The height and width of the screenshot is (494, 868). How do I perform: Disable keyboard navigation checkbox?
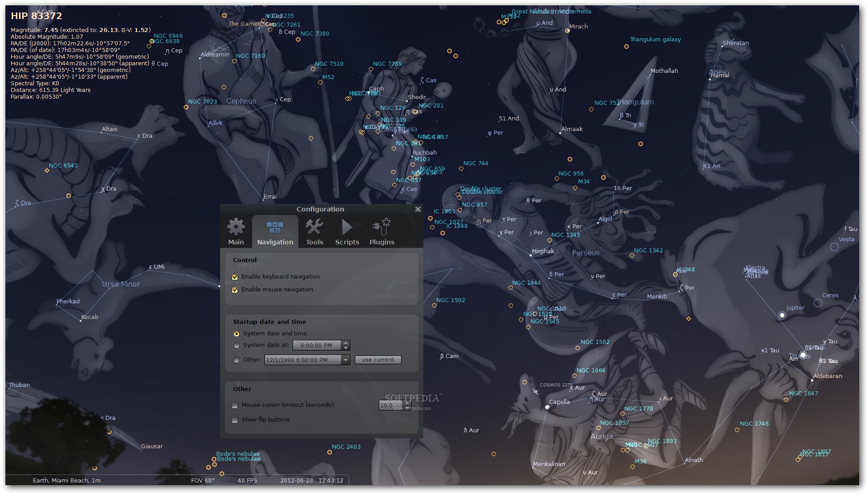235,277
